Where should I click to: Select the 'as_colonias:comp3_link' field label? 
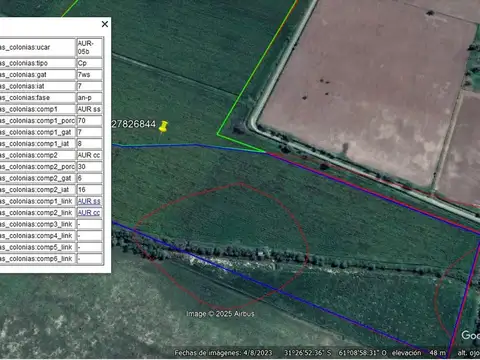(36, 224)
